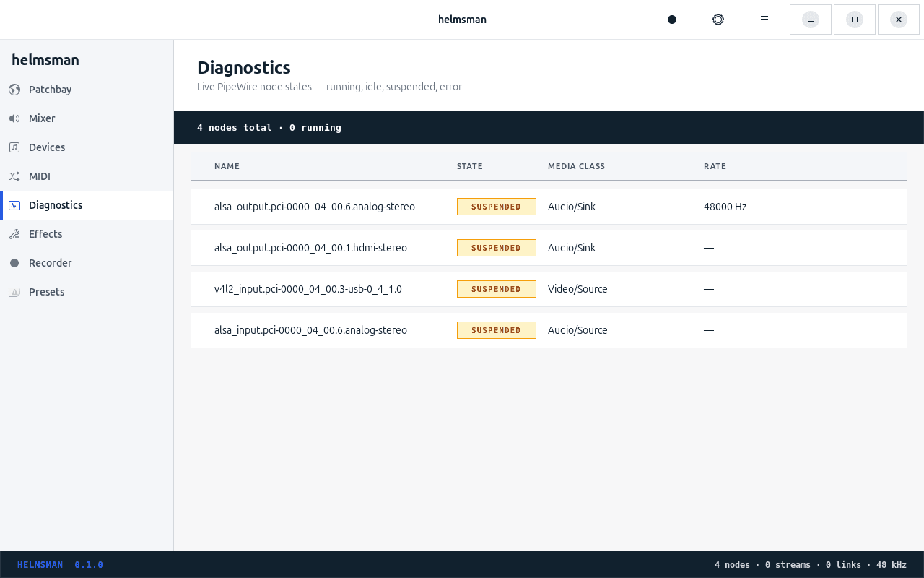Click SUSPENDED badge of hdmi-stereo row

(x=497, y=248)
